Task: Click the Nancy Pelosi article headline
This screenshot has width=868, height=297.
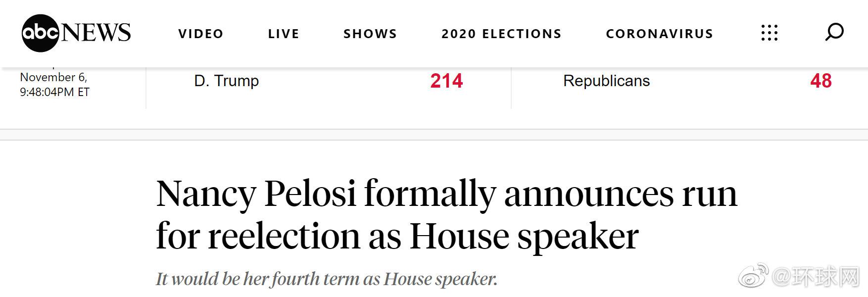Action: [x=446, y=214]
